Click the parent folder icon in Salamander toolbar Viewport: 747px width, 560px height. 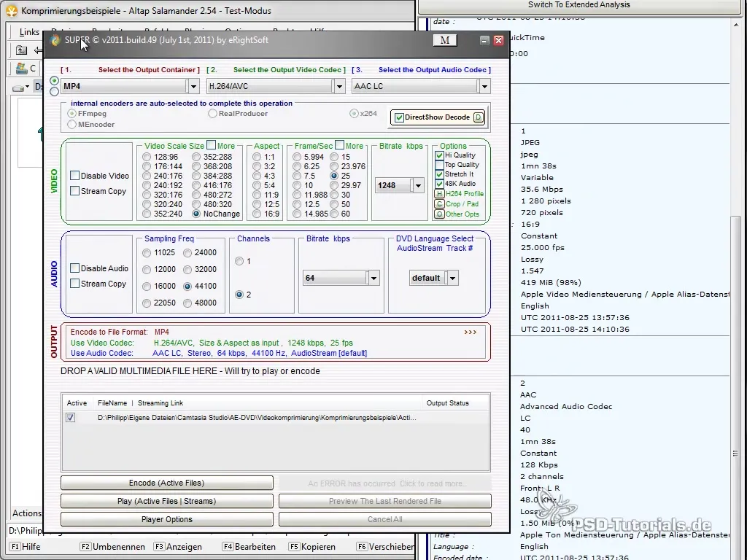tap(21, 50)
